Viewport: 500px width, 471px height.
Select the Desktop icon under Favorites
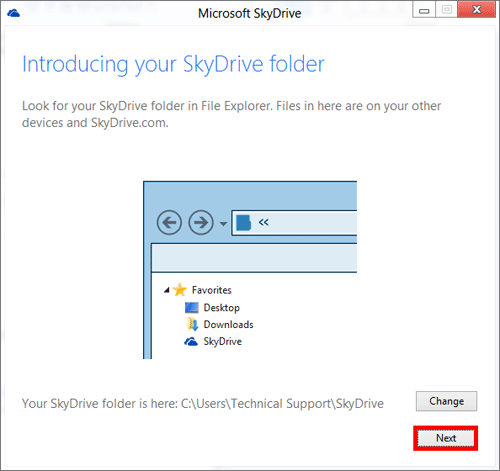click(x=192, y=307)
